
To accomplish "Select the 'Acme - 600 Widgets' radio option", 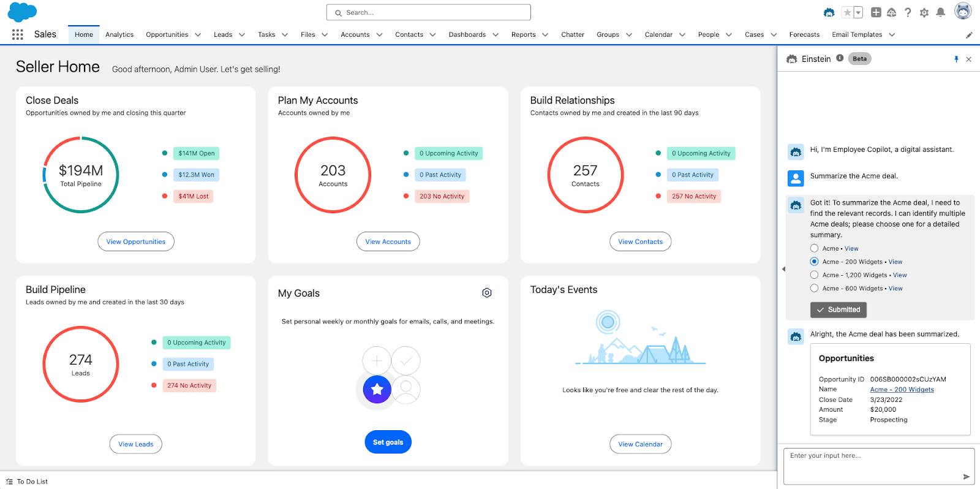I will (814, 288).
